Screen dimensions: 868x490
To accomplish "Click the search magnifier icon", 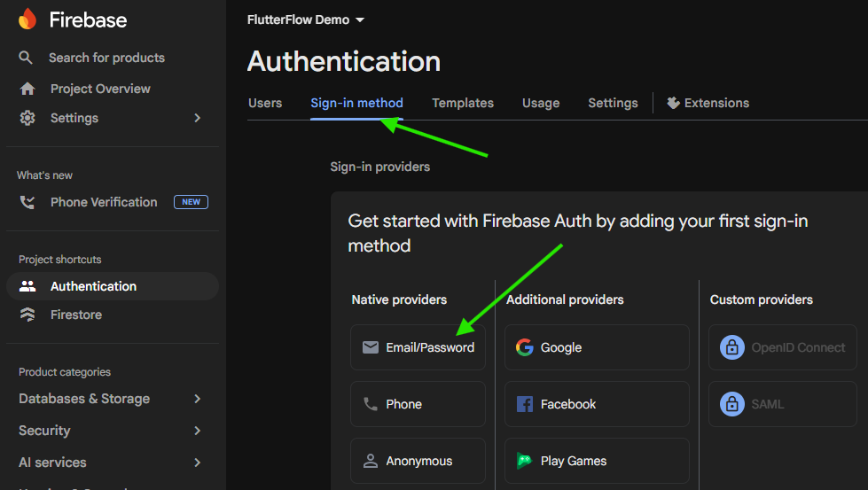I will coord(26,58).
